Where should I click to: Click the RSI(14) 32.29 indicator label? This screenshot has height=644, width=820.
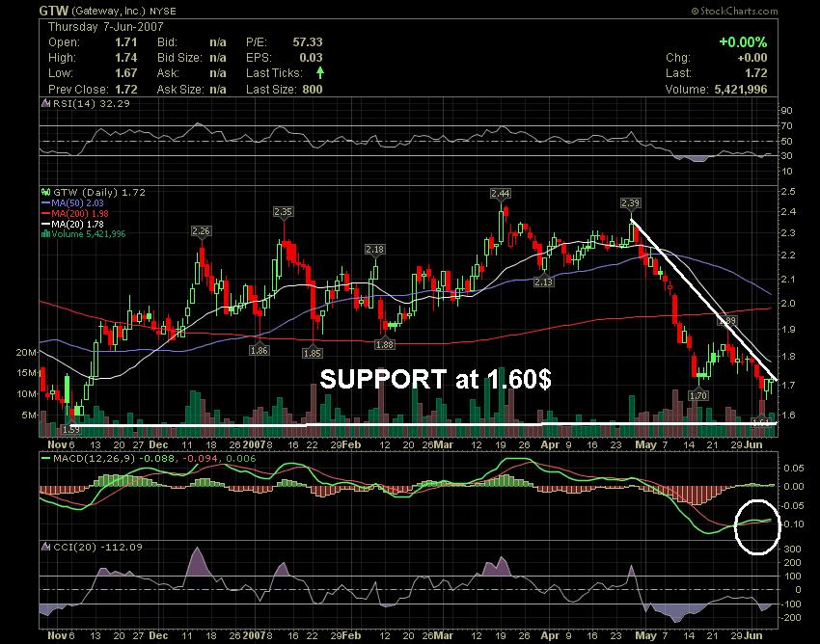pos(92,103)
